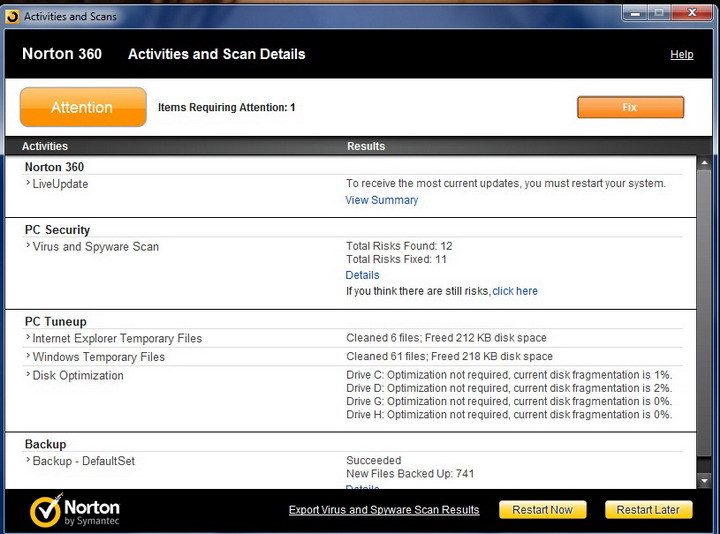The image size is (720, 534).
Task: Expand the Backup - DefaultSet arrow
Action: tap(28, 461)
